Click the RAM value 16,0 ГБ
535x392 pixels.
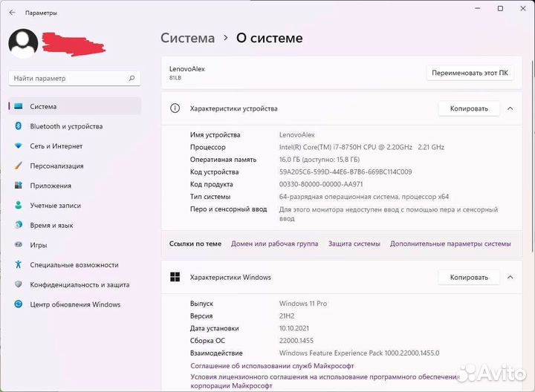point(320,160)
